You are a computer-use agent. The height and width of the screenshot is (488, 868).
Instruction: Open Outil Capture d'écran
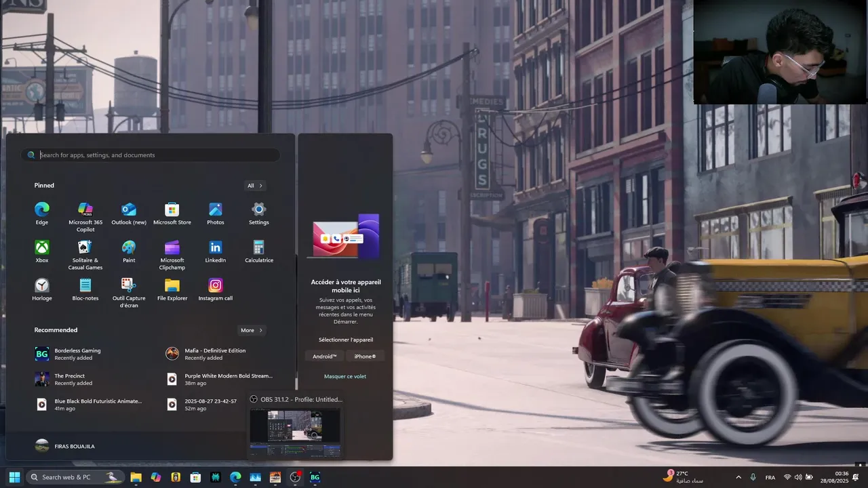(x=129, y=293)
